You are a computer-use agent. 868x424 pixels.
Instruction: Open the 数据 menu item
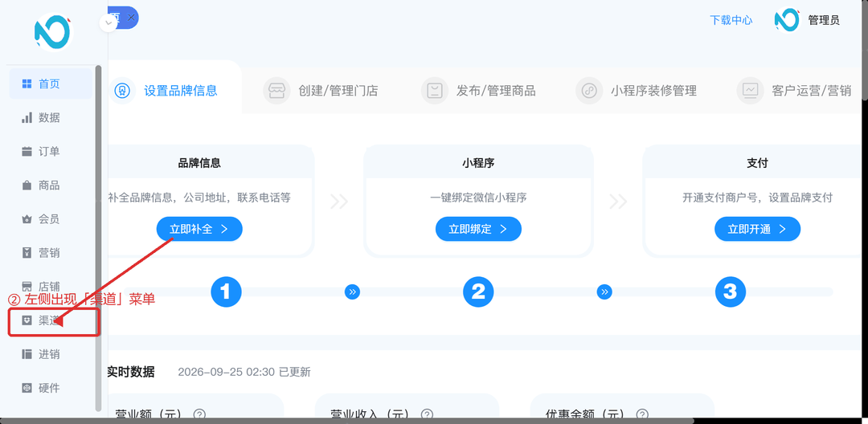(51, 118)
